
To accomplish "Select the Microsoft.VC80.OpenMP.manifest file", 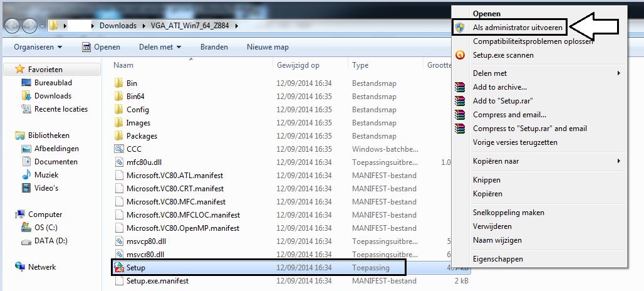I will click(183, 228).
